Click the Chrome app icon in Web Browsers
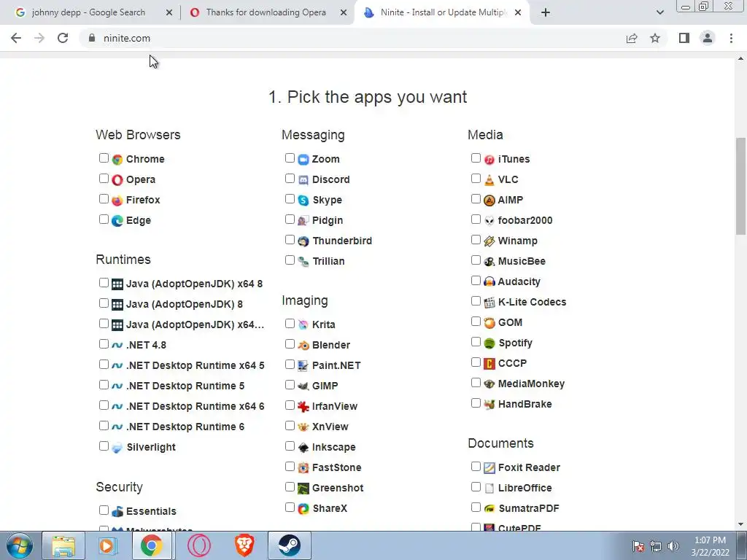This screenshot has width=747, height=560. click(117, 160)
